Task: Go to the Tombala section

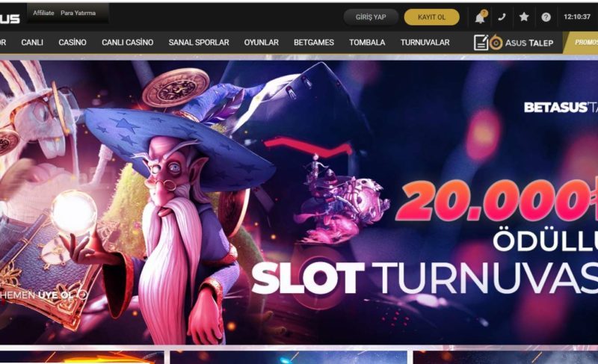Action: pos(367,43)
